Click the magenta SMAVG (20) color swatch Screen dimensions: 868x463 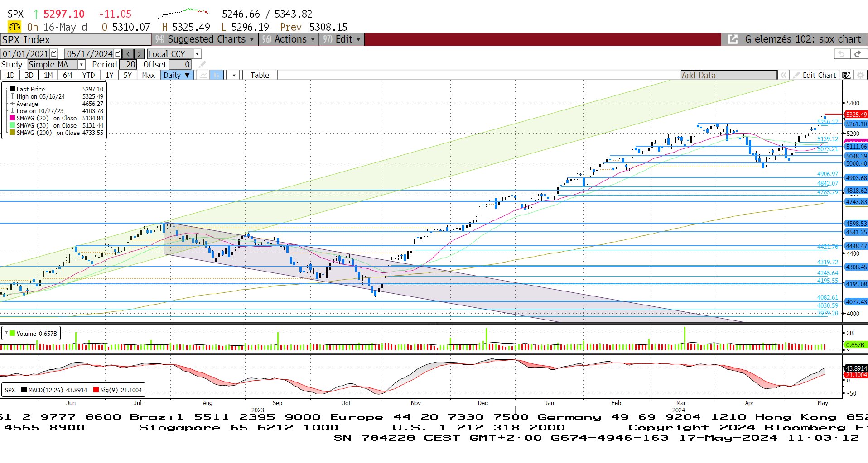(12, 118)
